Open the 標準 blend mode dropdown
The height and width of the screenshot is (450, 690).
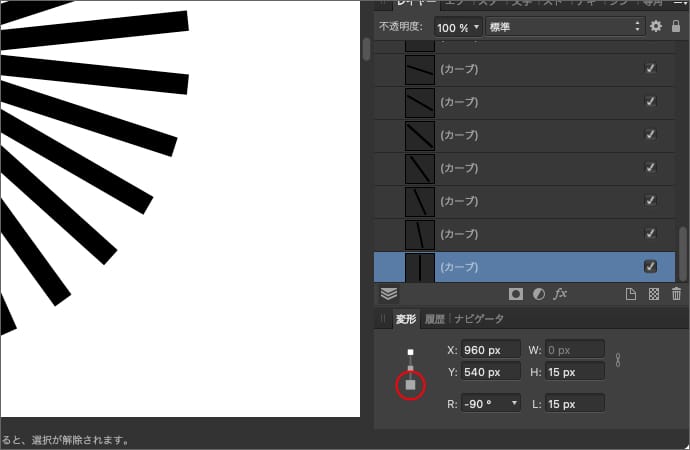(563, 26)
